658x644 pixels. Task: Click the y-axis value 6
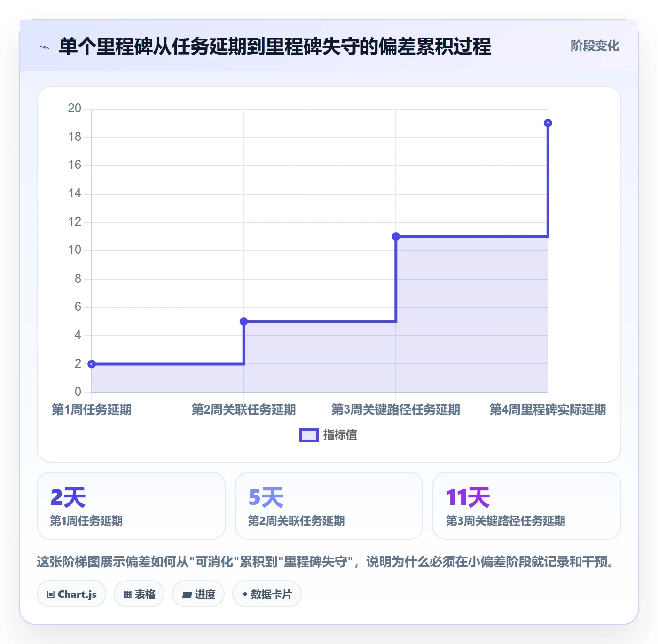(x=78, y=307)
